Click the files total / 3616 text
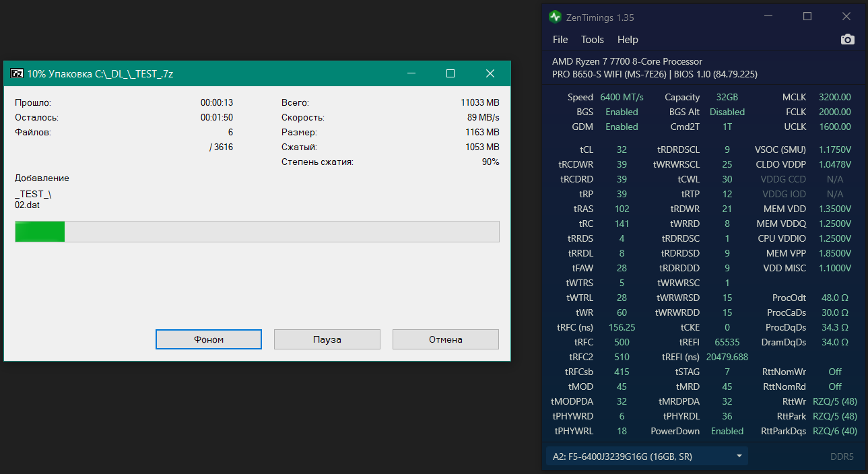This screenshot has width=868, height=474. click(221, 147)
